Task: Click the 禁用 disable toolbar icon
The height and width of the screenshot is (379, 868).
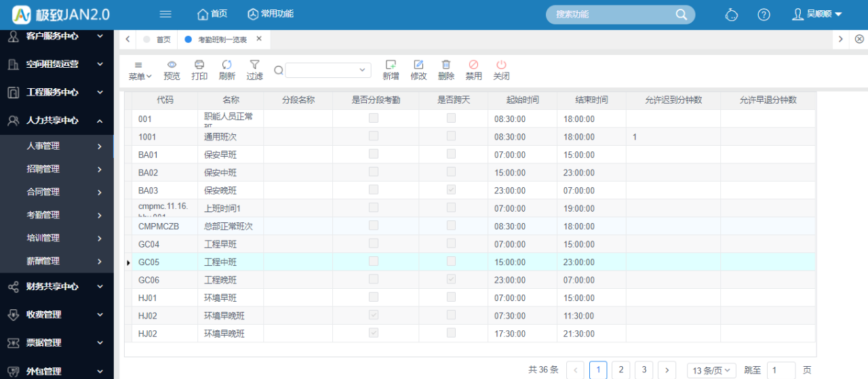Action: 473,71
